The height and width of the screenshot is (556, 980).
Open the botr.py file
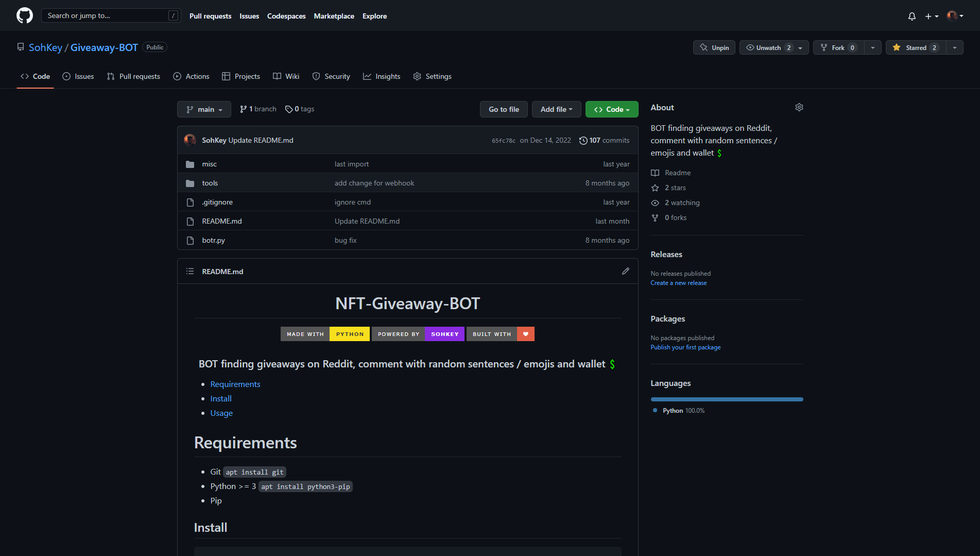pyautogui.click(x=213, y=240)
